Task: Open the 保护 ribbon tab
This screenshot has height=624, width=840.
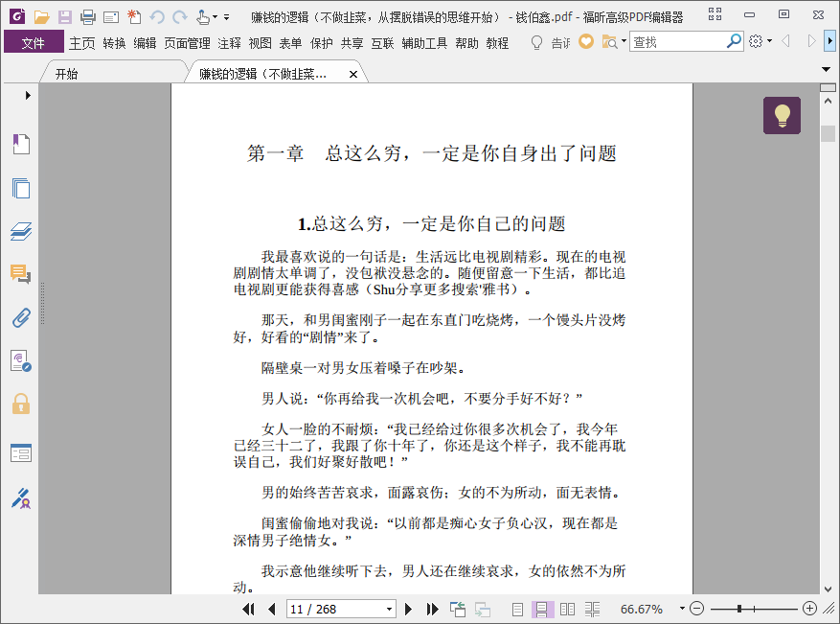Action: [321, 43]
